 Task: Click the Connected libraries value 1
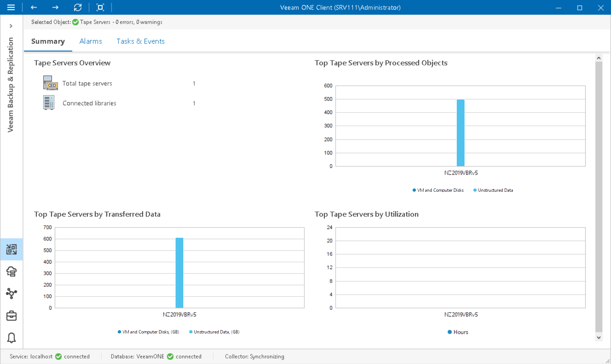(194, 103)
